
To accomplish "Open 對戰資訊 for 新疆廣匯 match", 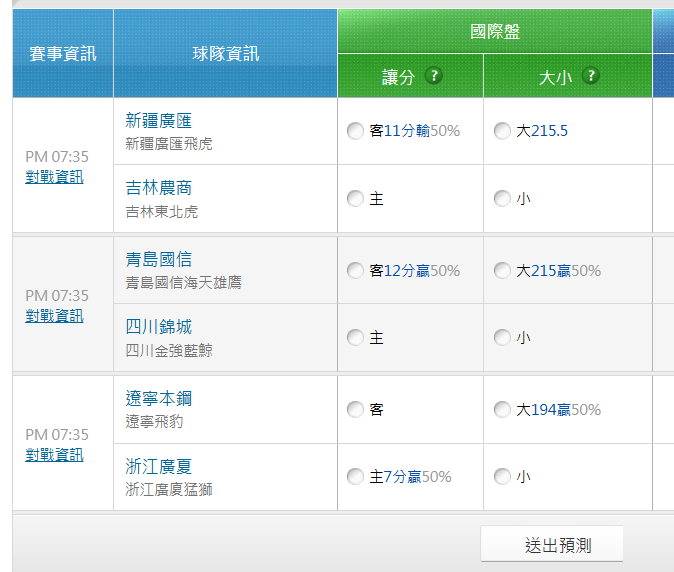I will (x=54, y=177).
